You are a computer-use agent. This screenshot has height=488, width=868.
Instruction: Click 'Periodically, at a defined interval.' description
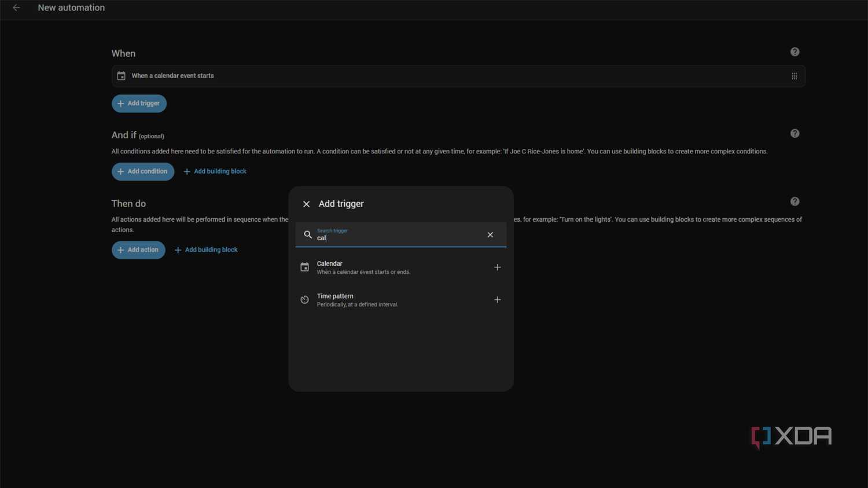[357, 304]
